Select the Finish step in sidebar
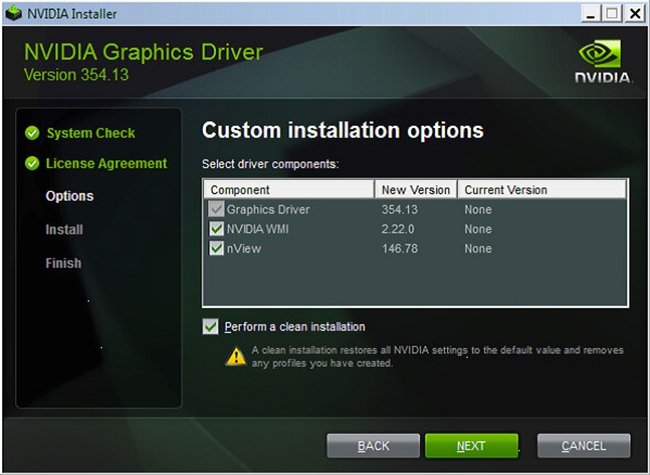The image size is (650, 475). [x=63, y=263]
